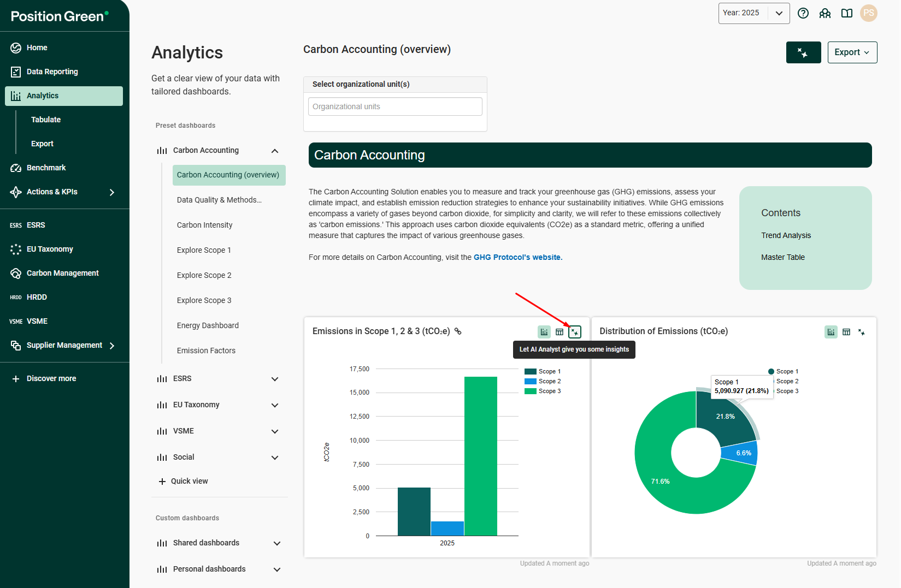Image resolution: width=901 pixels, height=588 pixels.
Task: Click Quick view label
Action: pos(189,481)
